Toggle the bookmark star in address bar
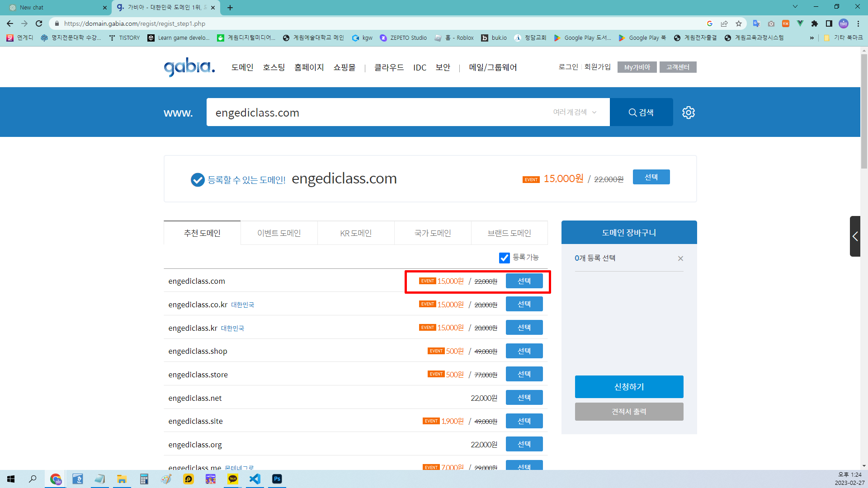This screenshot has height=488, width=868. click(x=739, y=23)
